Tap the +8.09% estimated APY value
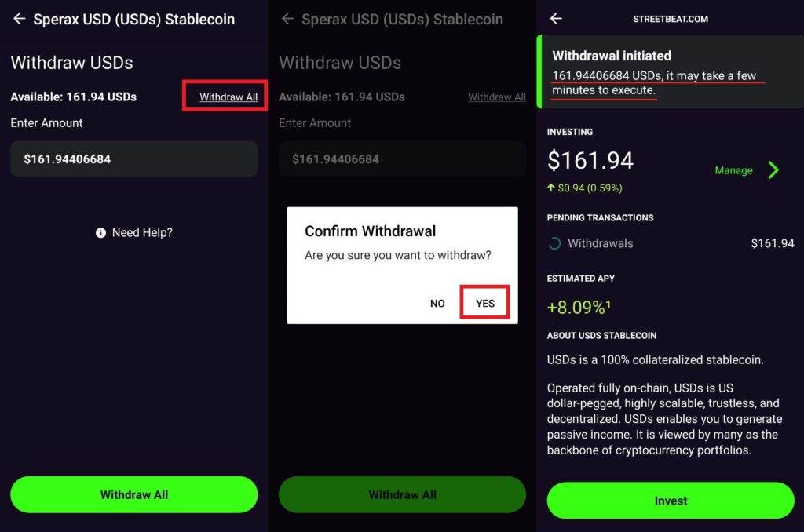 pos(574,308)
